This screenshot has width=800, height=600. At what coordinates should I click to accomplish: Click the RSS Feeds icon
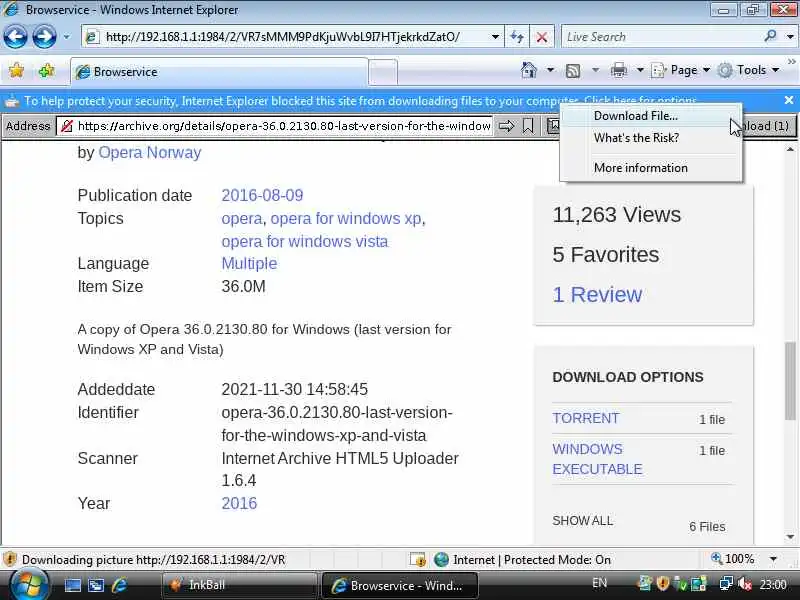(573, 70)
